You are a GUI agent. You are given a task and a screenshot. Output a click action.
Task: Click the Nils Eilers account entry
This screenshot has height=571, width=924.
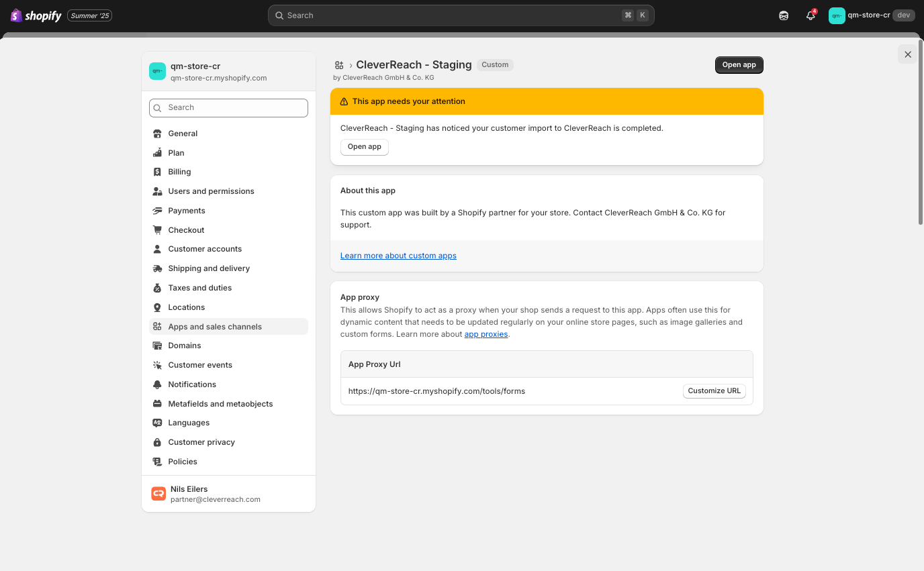pos(228,494)
